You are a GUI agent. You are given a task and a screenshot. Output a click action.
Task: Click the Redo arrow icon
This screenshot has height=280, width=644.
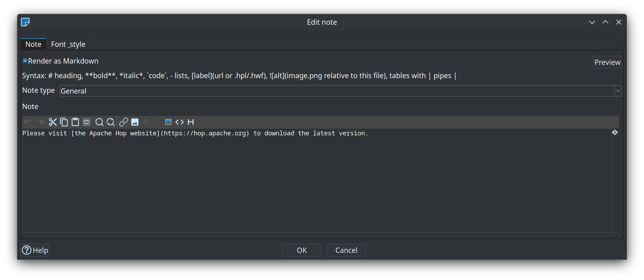pyautogui.click(x=40, y=122)
